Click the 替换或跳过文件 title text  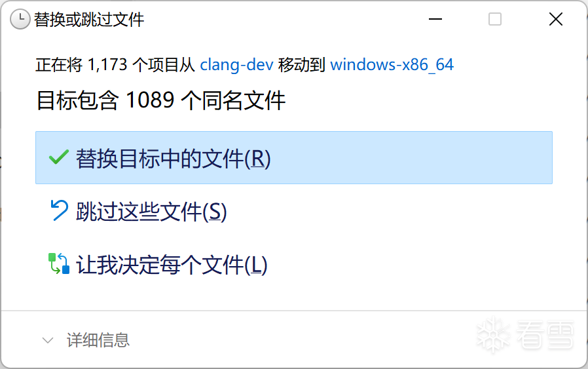(89, 20)
